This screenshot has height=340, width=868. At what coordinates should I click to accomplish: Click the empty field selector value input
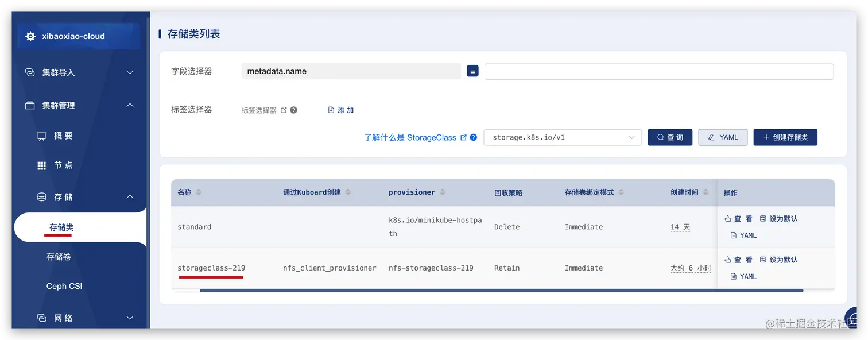click(x=659, y=71)
